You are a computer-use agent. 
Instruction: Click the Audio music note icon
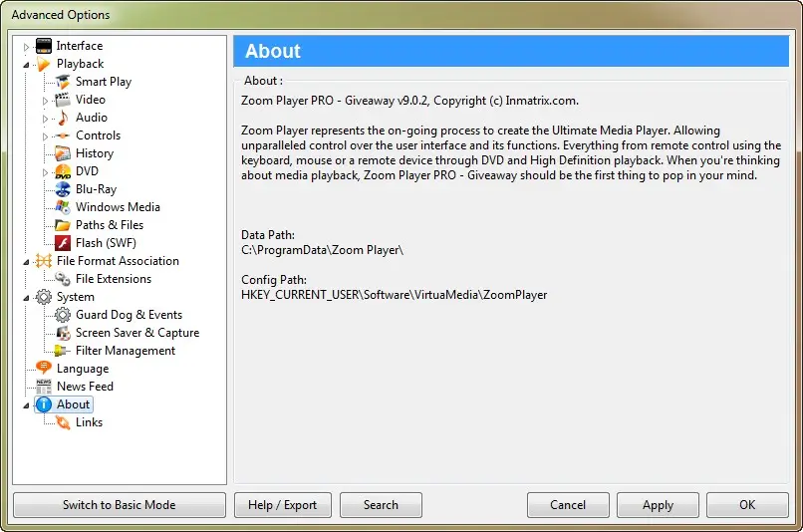[63, 118]
